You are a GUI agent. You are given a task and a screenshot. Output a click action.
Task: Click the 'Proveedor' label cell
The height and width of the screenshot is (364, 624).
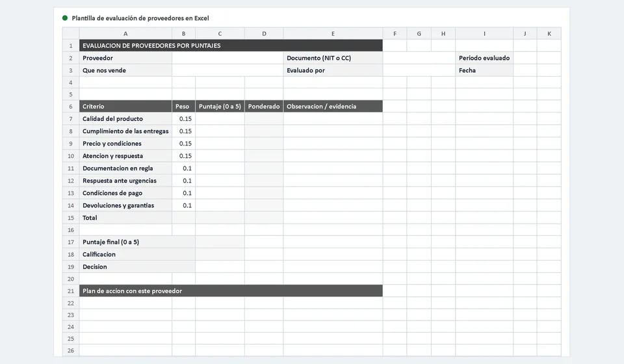click(x=125, y=58)
